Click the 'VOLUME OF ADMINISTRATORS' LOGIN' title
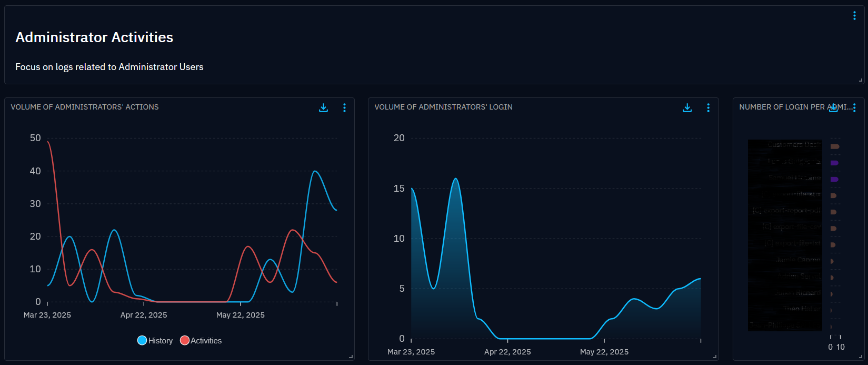The width and height of the screenshot is (868, 365). [x=443, y=107]
